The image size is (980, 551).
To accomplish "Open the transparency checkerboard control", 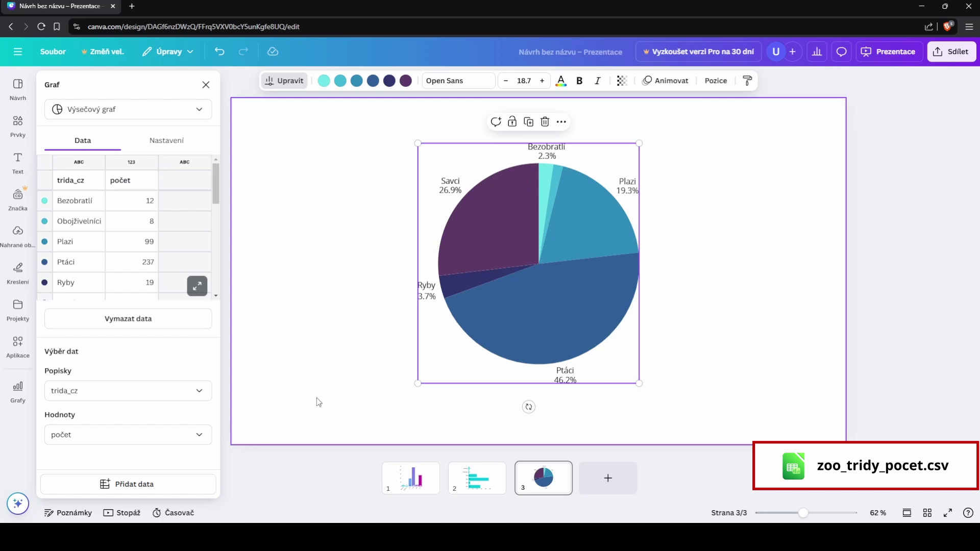I will pos(622,81).
